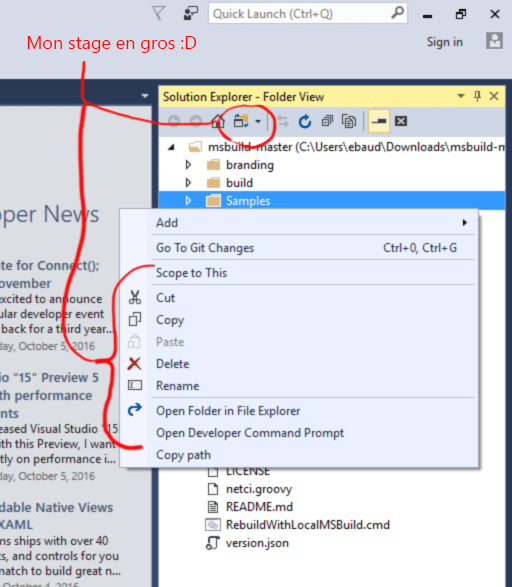The height and width of the screenshot is (587, 512).
Task: Click the notifications filter funnel icon
Action: coord(159,13)
